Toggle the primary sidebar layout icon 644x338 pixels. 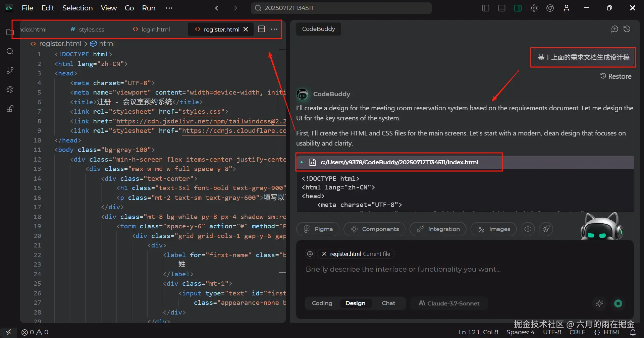[486, 8]
